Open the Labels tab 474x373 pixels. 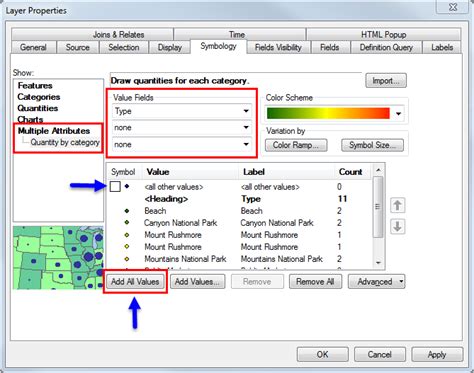(x=442, y=47)
